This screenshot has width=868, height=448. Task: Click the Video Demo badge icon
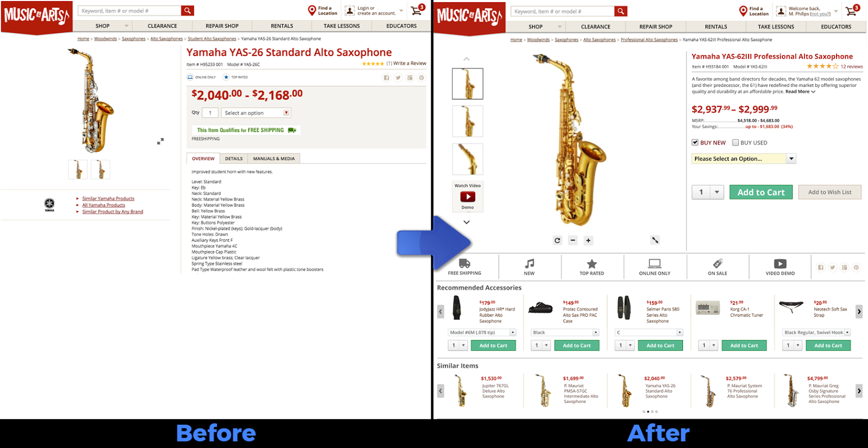coord(780,264)
